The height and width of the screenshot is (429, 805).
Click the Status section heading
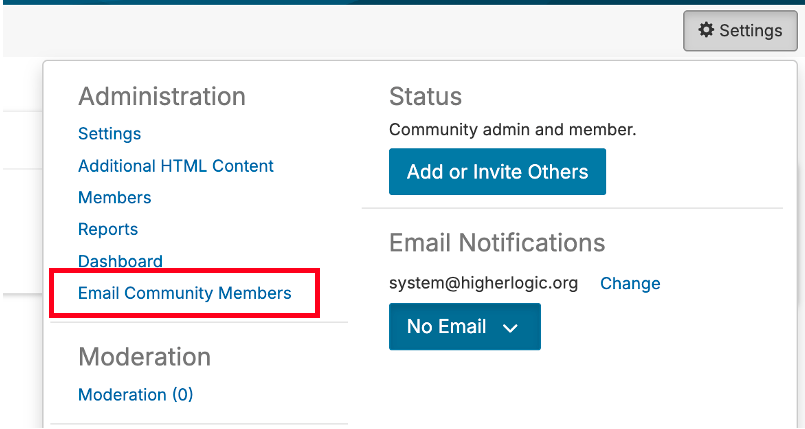click(425, 96)
